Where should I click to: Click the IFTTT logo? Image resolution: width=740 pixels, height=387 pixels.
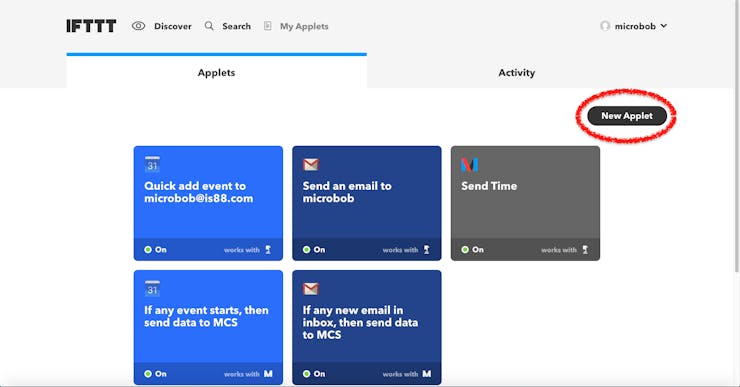[x=91, y=26]
